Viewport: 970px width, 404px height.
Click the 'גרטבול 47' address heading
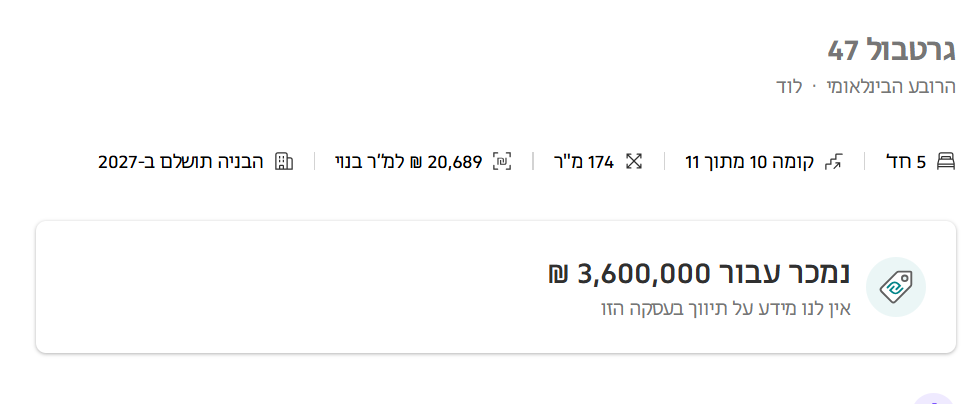(x=891, y=49)
